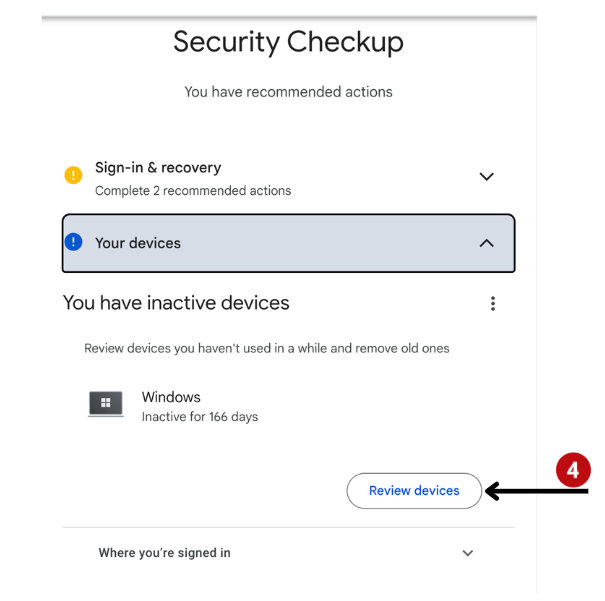This screenshot has height=601, width=605.
Task: Click the yellow warning icon beside Sign-in & recovery
Action: pyautogui.click(x=73, y=176)
